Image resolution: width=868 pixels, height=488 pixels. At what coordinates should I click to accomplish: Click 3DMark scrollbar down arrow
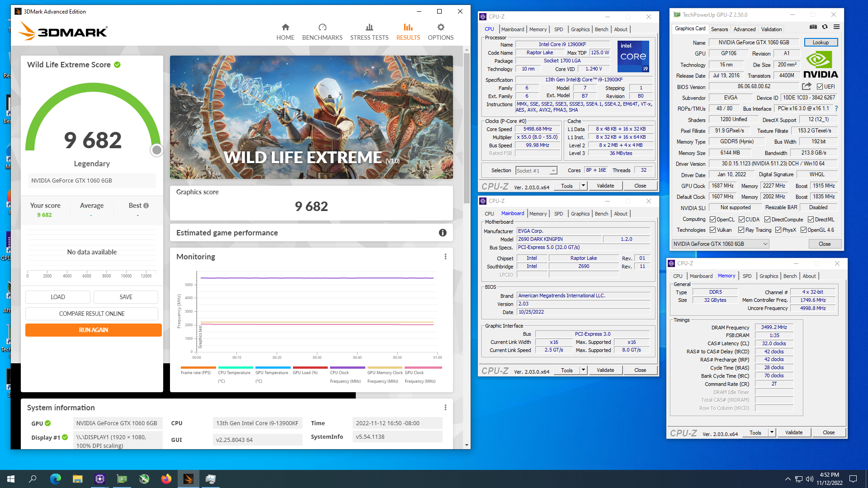point(467,445)
